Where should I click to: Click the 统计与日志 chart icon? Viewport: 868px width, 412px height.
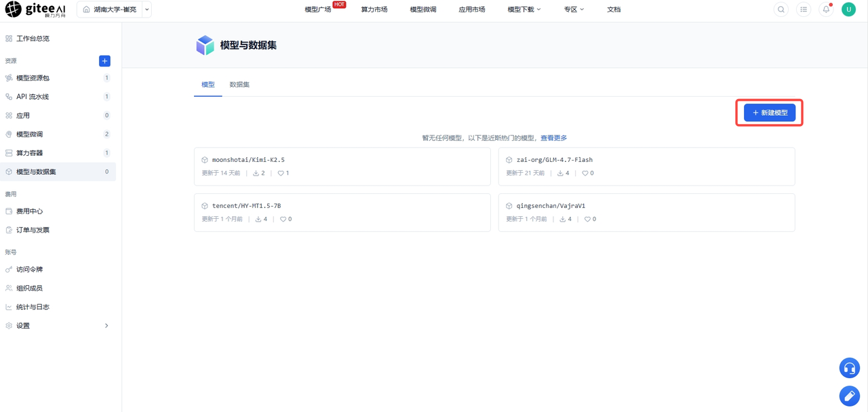(x=9, y=307)
